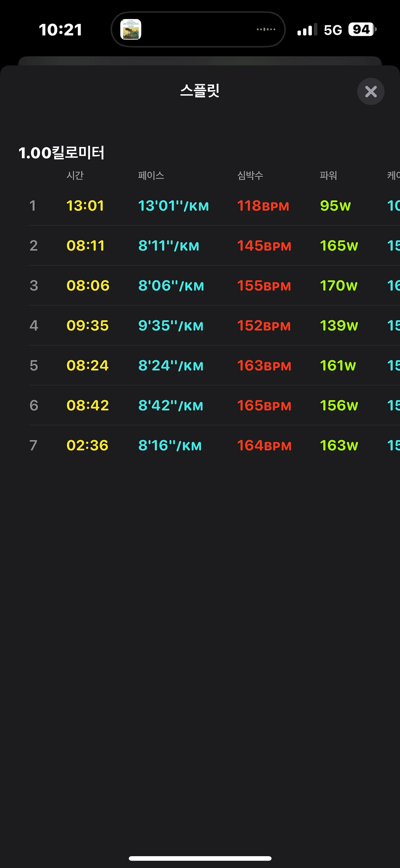Tap the 8'11''/KM pace in split 2
This screenshot has width=400, height=868.
coord(169,246)
